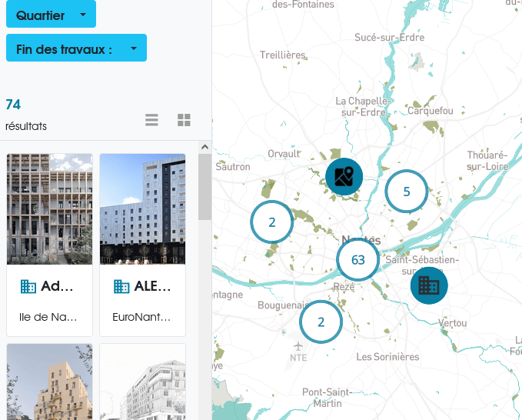Switch to list view icon
Screen dimensions: 522x420
[x=151, y=120]
